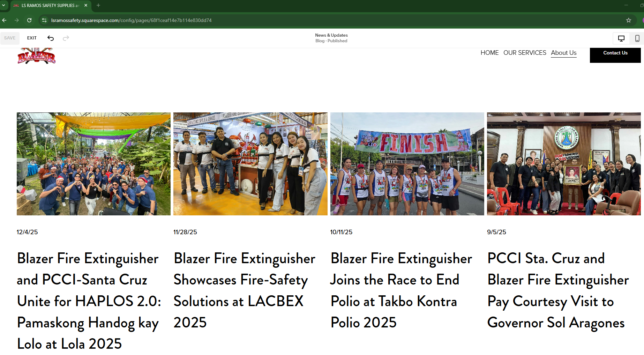Open the OUR SERVICES navigation link
644x355 pixels.
(x=525, y=53)
